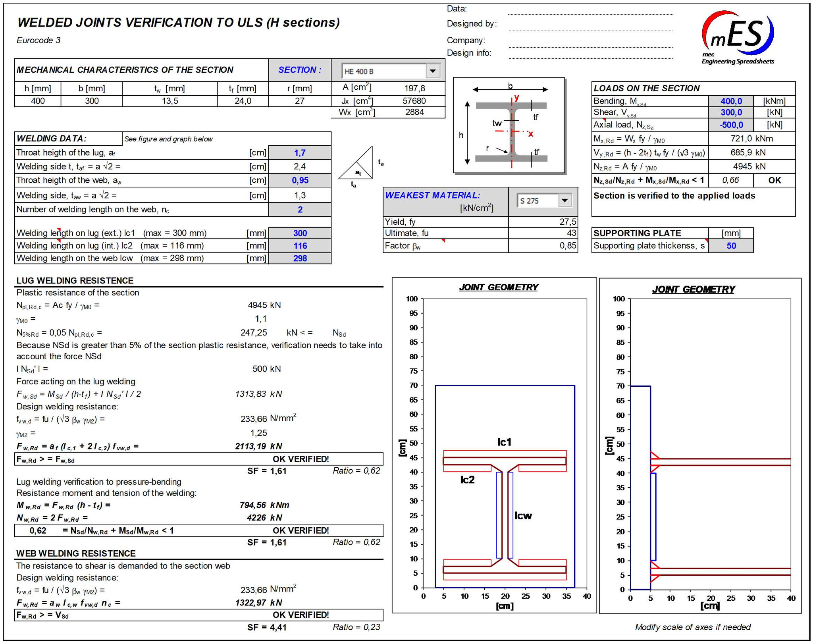Image resolution: width=813 pixels, height=644 pixels.
Task: Open the WEAKEST MATERIAL dropdown showing S 275
Action: (564, 201)
